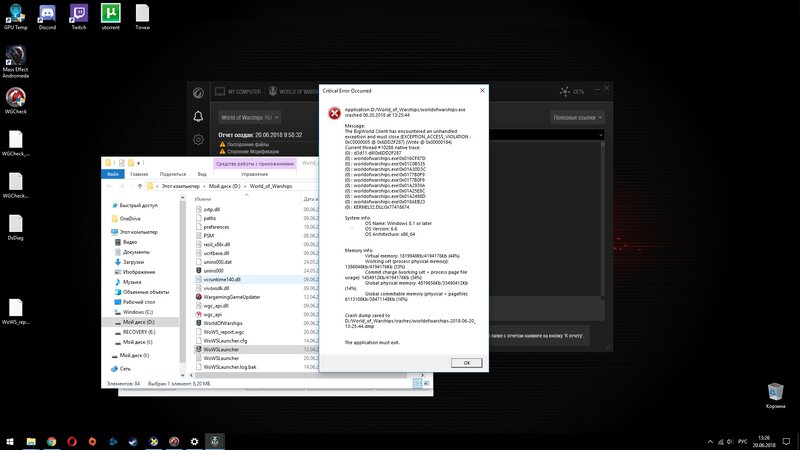Open the Главная ribbon tab in Explorer
800x450 pixels.
click(139, 174)
